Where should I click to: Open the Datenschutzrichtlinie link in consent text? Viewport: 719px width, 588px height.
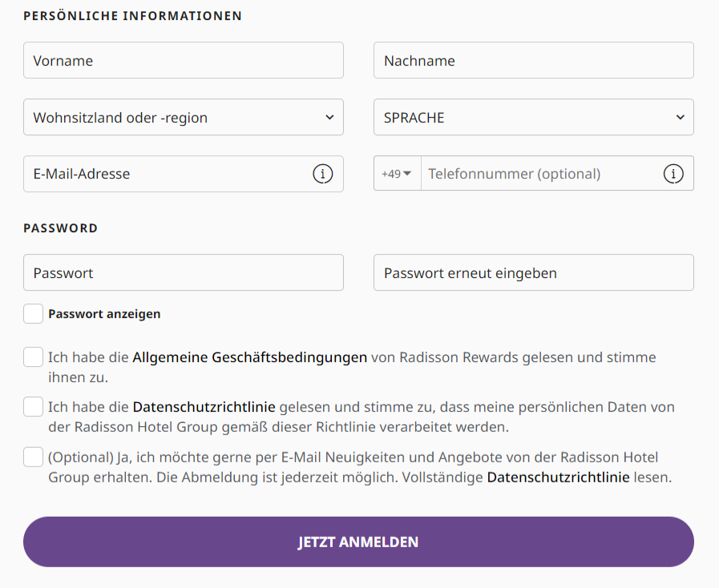204,407
